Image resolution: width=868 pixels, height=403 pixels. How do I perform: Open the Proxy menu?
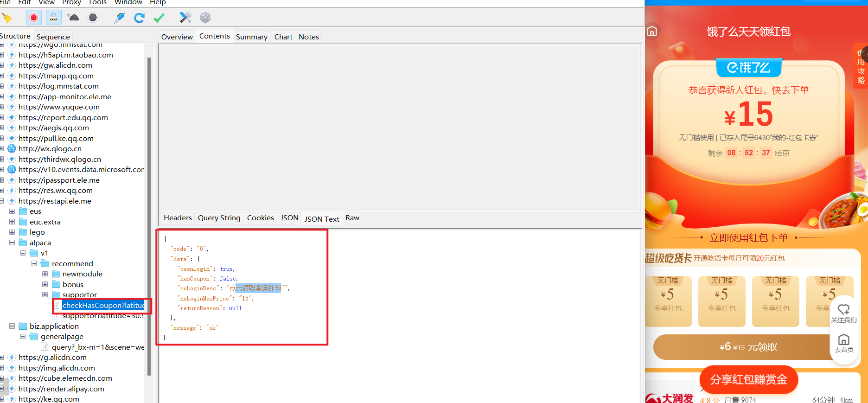coord(71,2)
